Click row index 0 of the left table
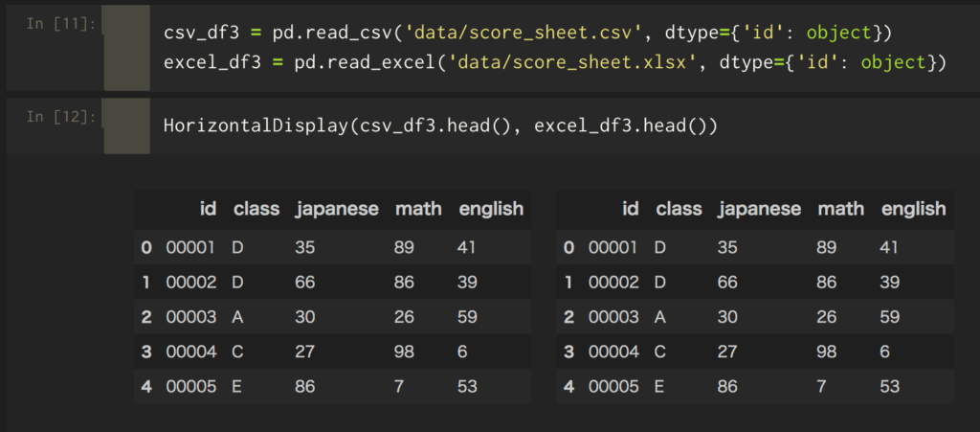Screen dimensions: 980x432 146,247
